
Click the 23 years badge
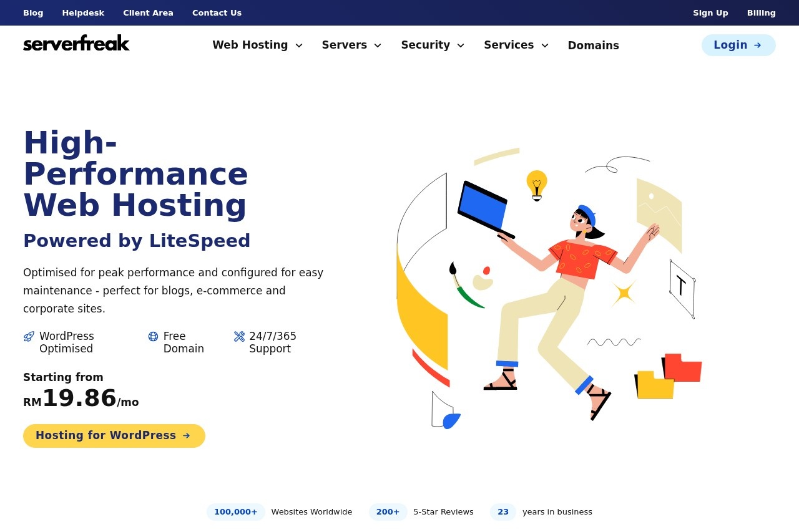point(502,511)
